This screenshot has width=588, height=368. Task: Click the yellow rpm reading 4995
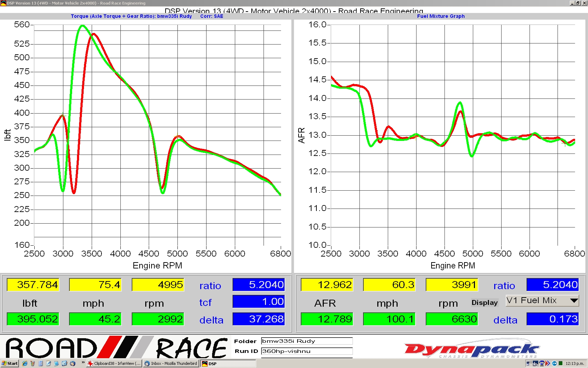pos(158,285)
